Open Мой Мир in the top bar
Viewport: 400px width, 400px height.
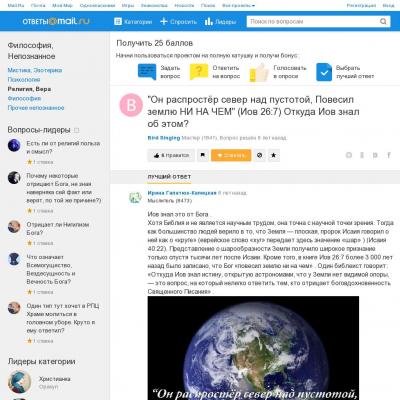coord(62,6)
